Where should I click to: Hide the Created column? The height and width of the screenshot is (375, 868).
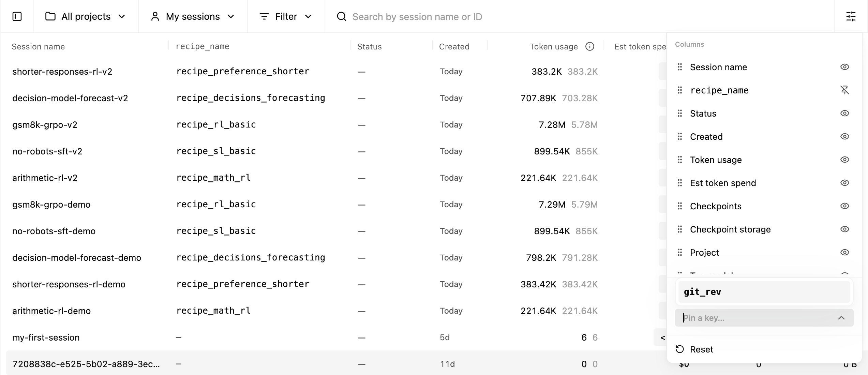point(844,136)
